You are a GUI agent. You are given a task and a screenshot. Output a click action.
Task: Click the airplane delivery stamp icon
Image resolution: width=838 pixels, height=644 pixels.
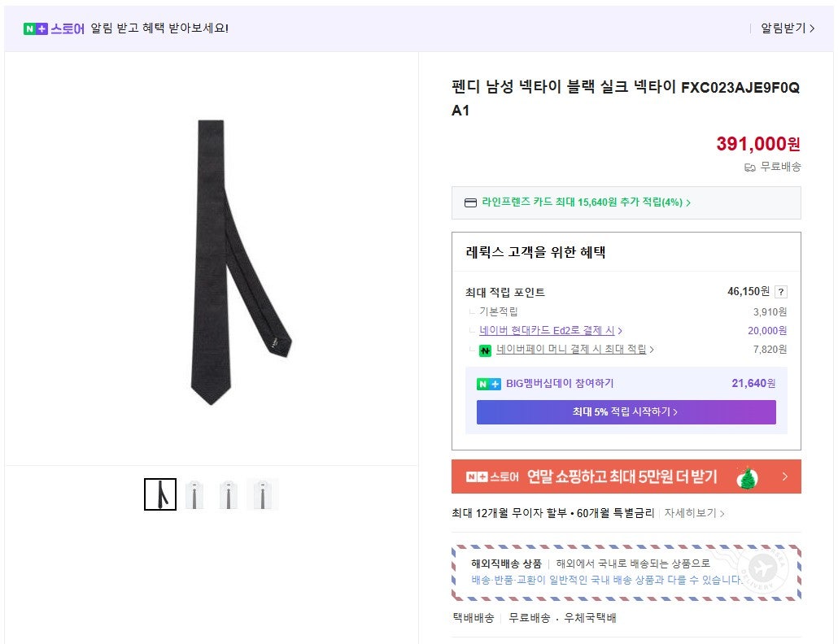click(763, 568)
